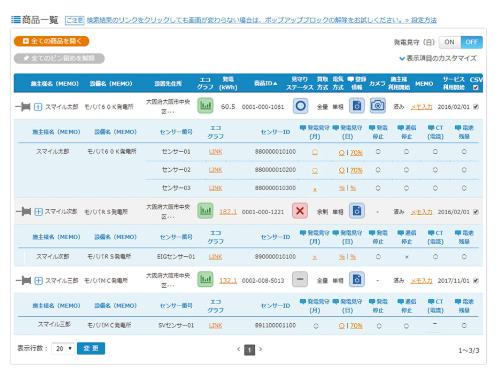Click the 設備名 (MEMO) main header

tap(111, 84)
